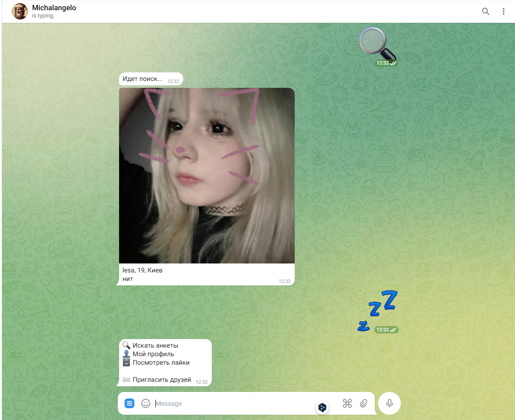
Task: Click the 'Пригласить друзей' line
Action: [157, 380]
